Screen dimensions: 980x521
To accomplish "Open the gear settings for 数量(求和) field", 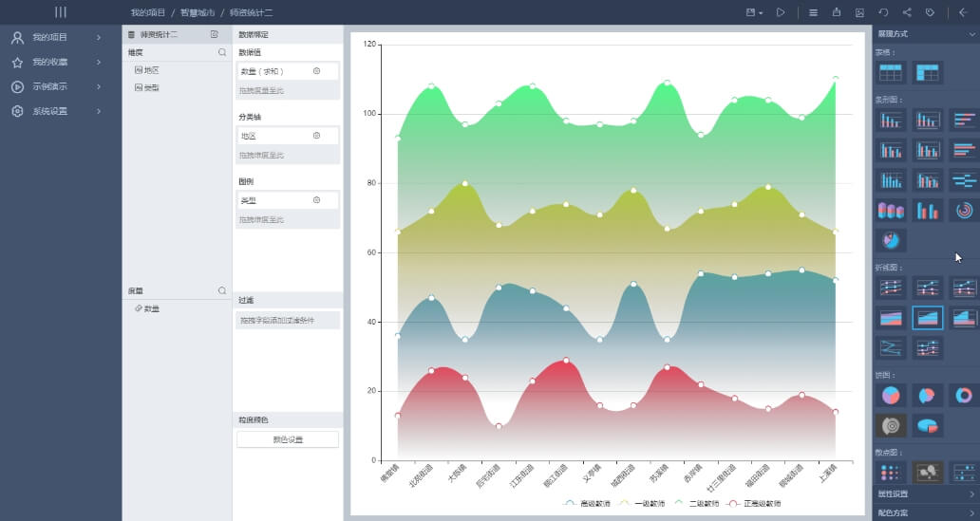I will click(316, 71).
